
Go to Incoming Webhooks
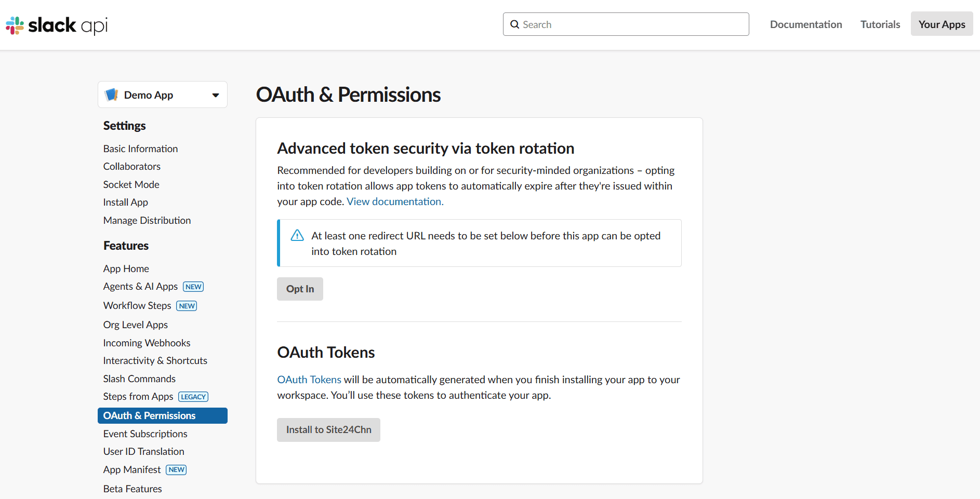click(x=147, y=343)
